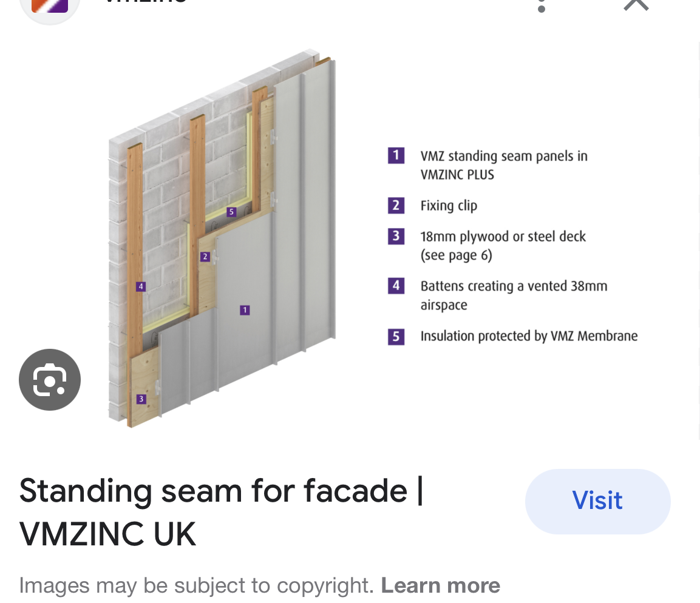Tap marker 4 on the wooden batten drawing
The image size is (700, 603).
(x=140, y=286)
